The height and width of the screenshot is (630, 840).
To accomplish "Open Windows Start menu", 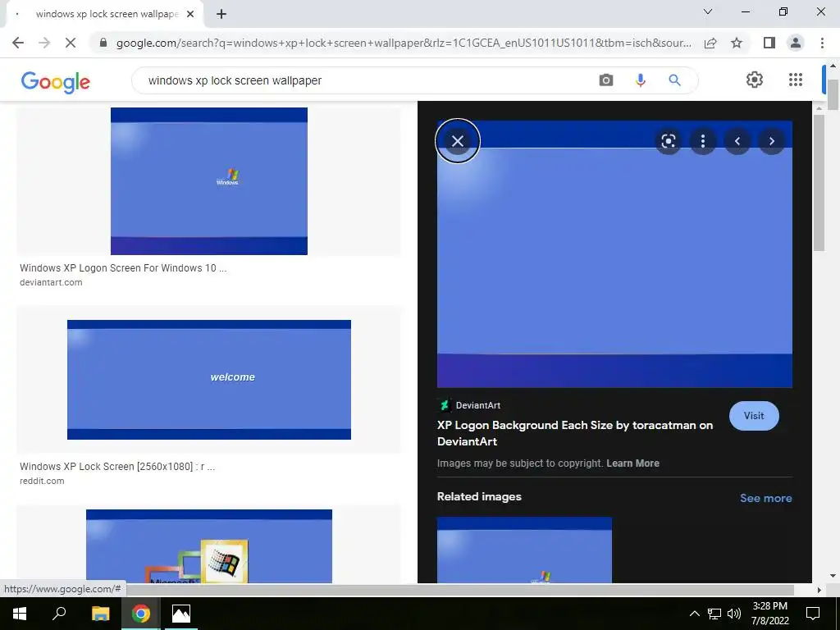I will click(x=20, y=614).
